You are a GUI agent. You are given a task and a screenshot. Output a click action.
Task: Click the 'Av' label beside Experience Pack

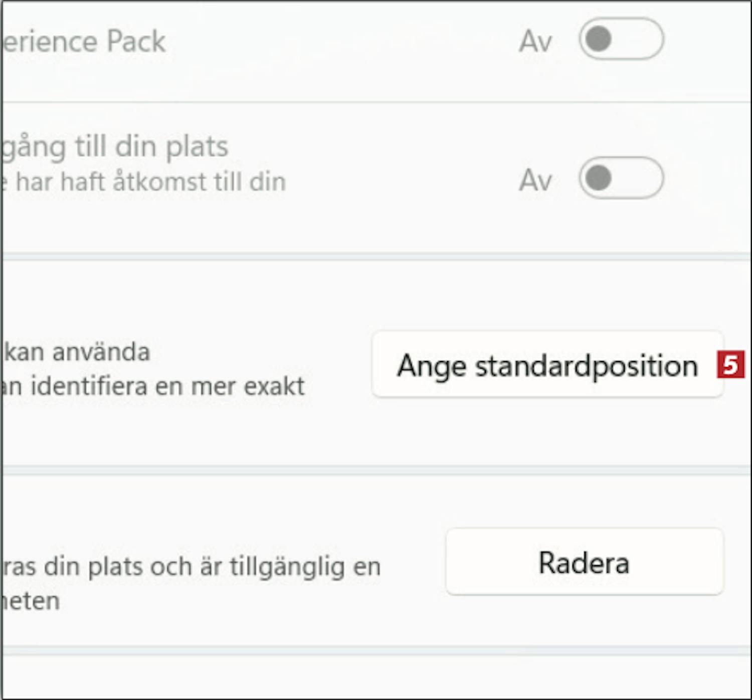pos(535,41)
